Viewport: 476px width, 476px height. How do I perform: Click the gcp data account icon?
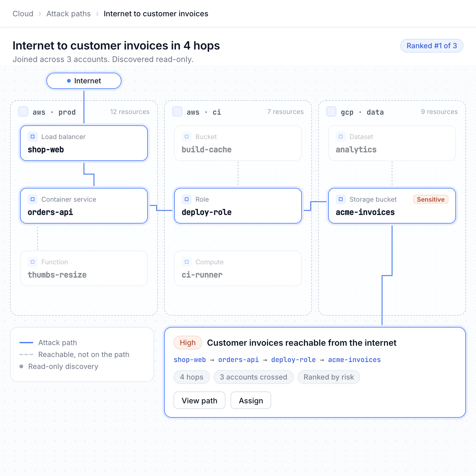pyautogui.click(x=331, y=111)
